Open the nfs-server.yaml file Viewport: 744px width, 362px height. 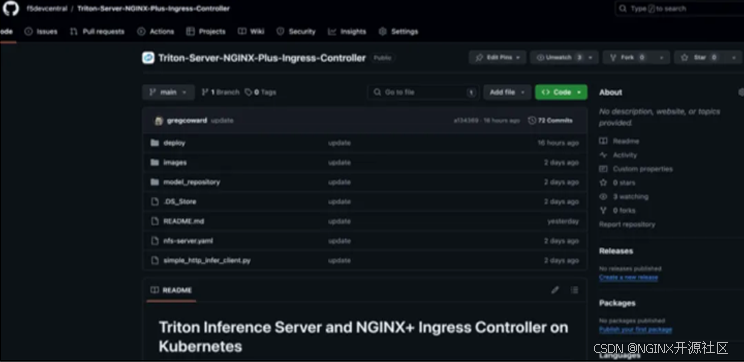click(x=188, y=241)
